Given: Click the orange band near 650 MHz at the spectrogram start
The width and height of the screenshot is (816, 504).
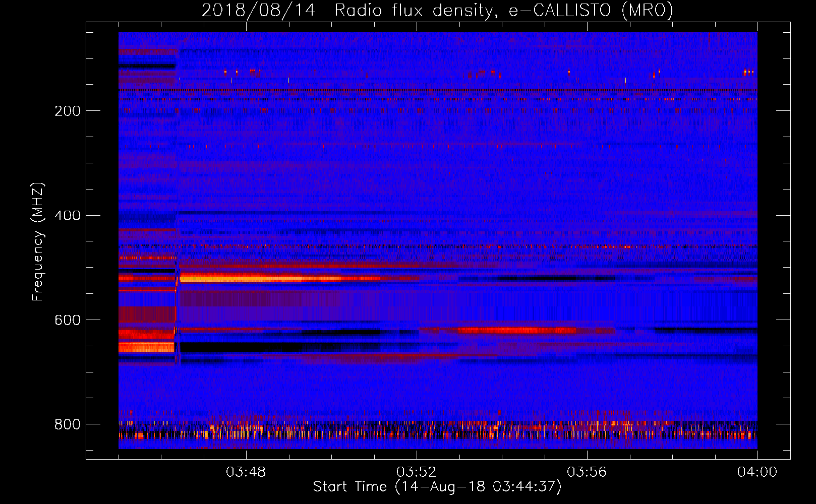Looking at the screenshot, I should (146, 347).
